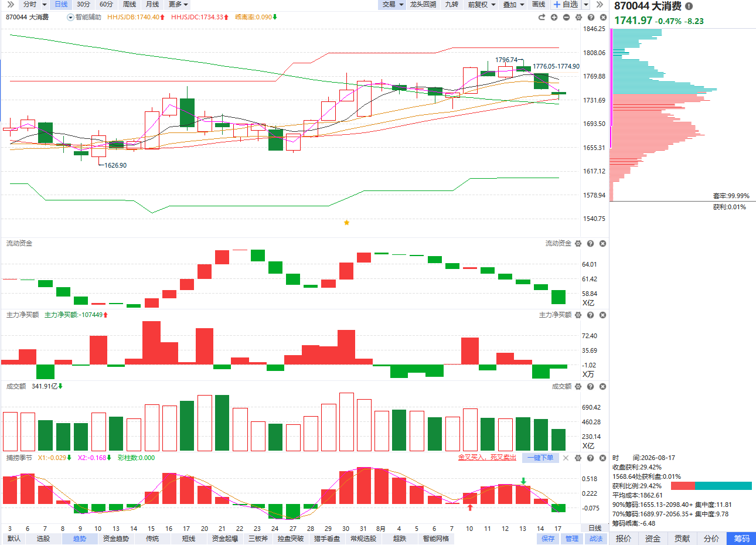Click the 金叉买入，死叉卖出 link
Viewport: 756px width, 545px height.
(x=487, y=458)
